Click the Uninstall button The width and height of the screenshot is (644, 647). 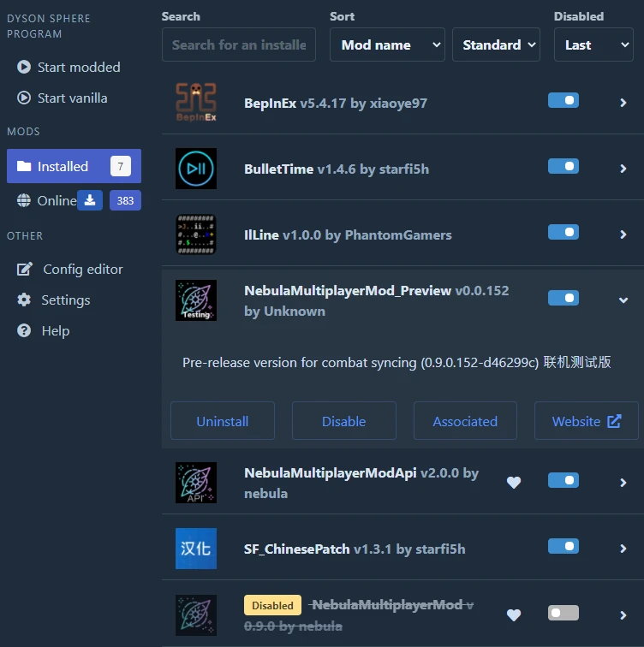[223, 421]
